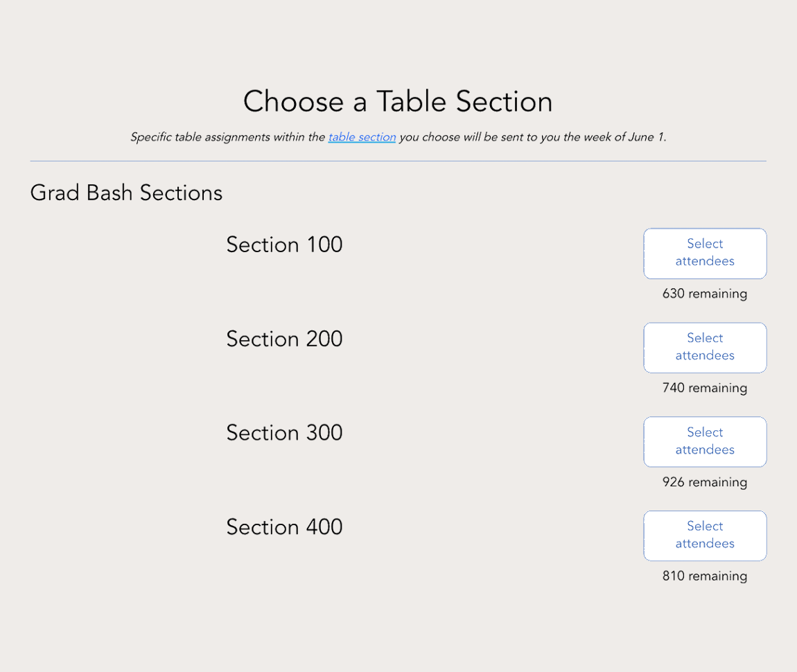Select the Section 300 label
This screenshot has height=672, width=797.
[x=284, y=432]
